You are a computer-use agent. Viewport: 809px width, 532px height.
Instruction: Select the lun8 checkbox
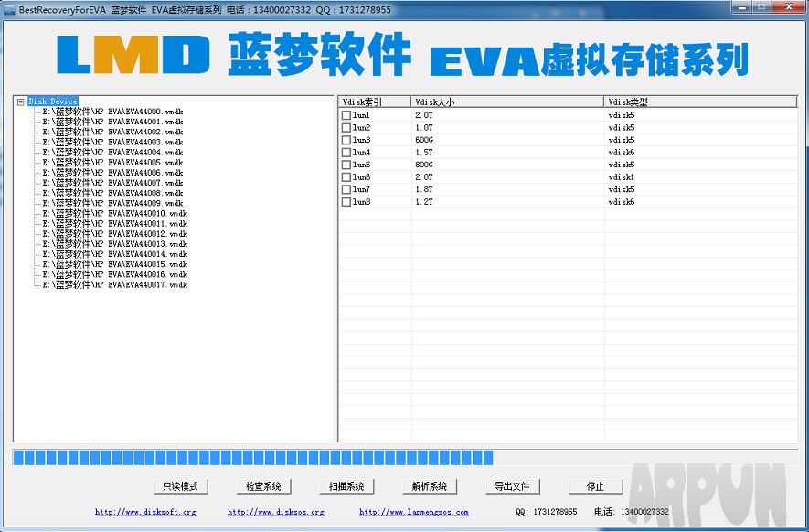pyautogui.click(x=346, y=202)
